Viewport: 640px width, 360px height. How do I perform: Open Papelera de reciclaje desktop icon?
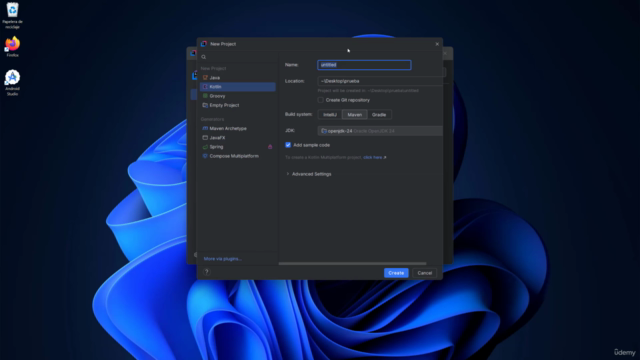coord(12,16)
